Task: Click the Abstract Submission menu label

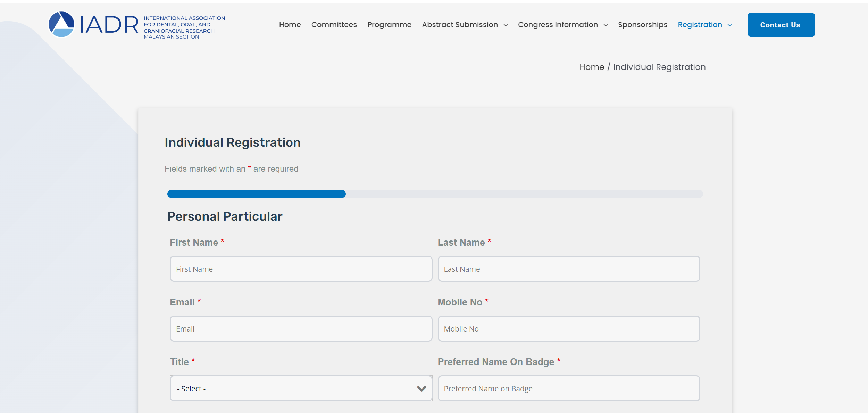Action: click(460, 25)
